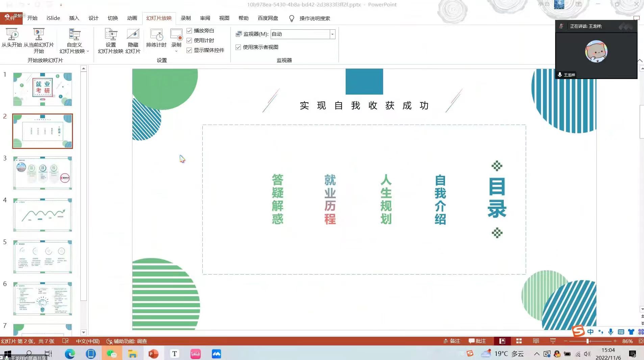Image resolution: width=644 pixels, height=360 pixels.
Task: Select slide 6 thumbnail with lightbulb
Action: [43, 299]
